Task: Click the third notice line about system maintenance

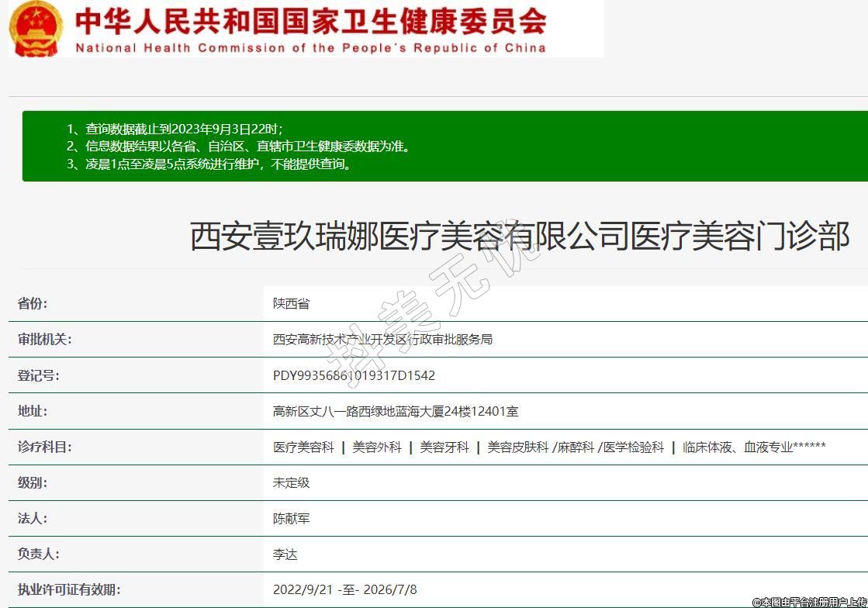Action: tap(209, 164)
